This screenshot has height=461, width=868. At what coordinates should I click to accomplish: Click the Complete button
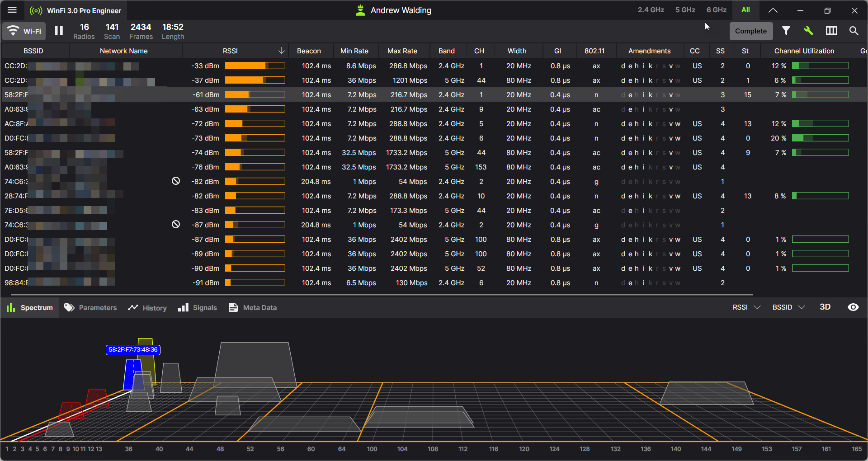750,31
